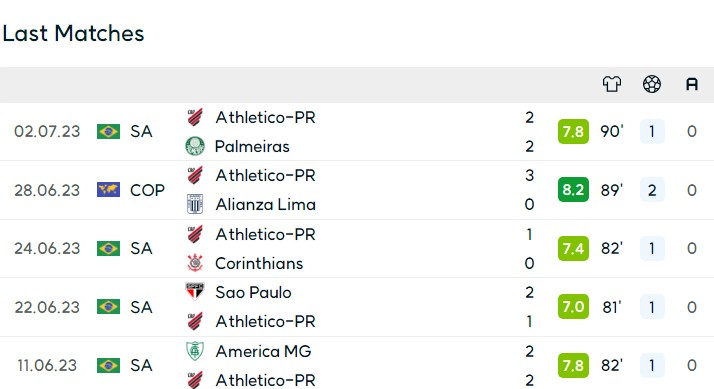
Task: Click the assists 'A' header icon
Action: [692, 84]
